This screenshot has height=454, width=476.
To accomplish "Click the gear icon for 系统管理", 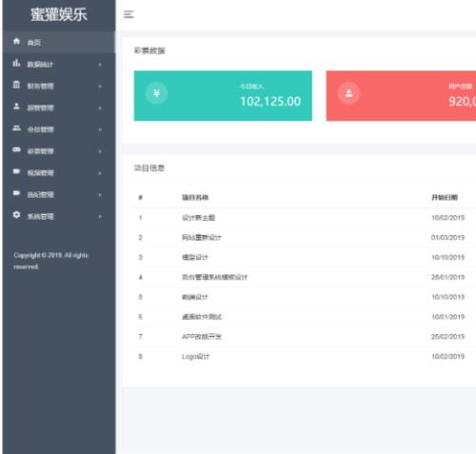I will point(16,215).
